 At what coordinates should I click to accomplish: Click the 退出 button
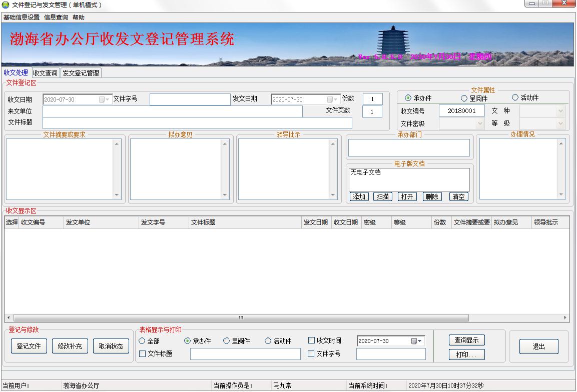coord(538,346)
